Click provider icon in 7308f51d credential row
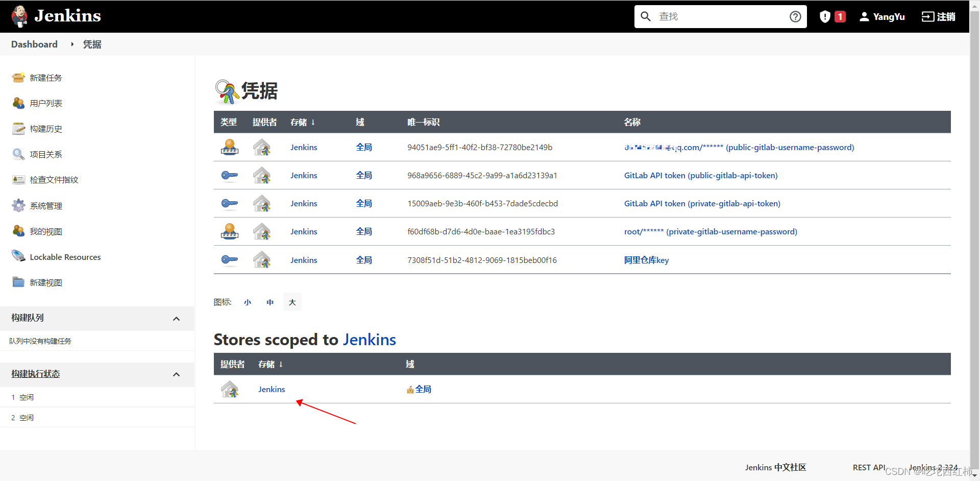Screen dimensions: 980x481 coord(262,260)
